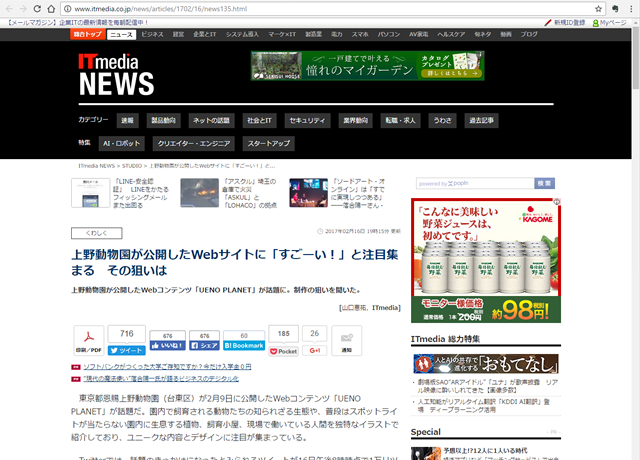This screenshot has height=460, width=640.
Task: Save article to Pocket
Action: coord(284,351)
